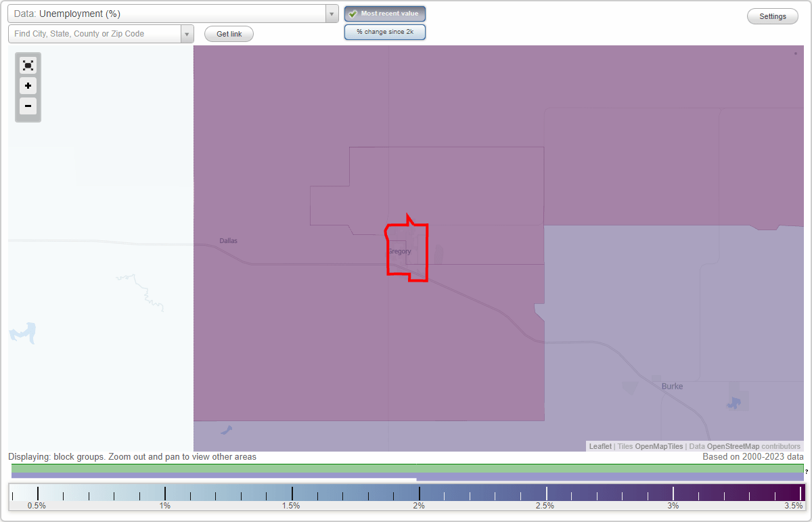
Task: Click the green checkmark on Most recent value
Action: pyautogui.click(x=353, y=14)
